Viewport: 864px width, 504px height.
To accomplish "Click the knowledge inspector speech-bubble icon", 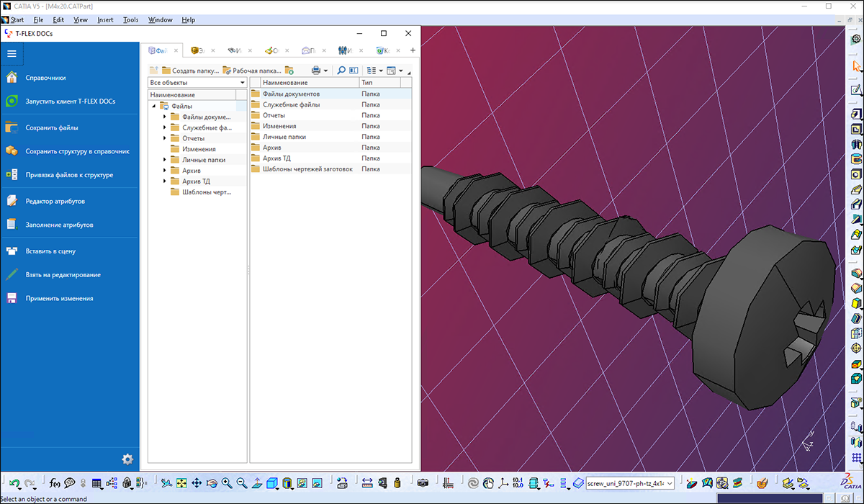I will 69,483.
